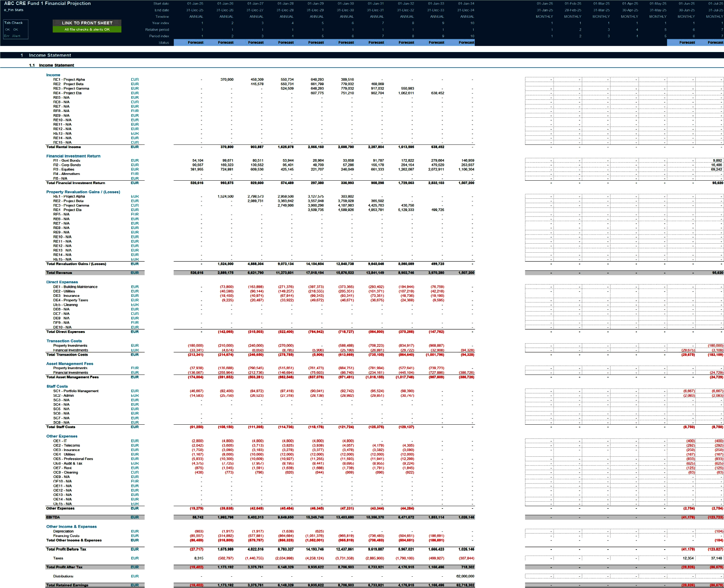Select the first Forecast status cell
This screenshot has height=588, width=724.
pos(196,43)
